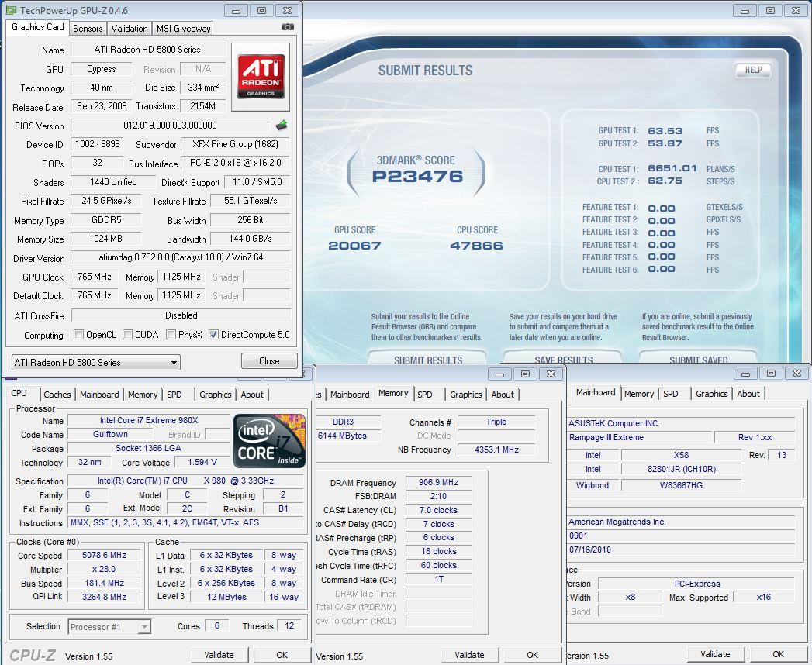812x665 pixels.
Task: Click SUBMIT RESULTS button in 3DMark
Action: [x=428, y=357]
